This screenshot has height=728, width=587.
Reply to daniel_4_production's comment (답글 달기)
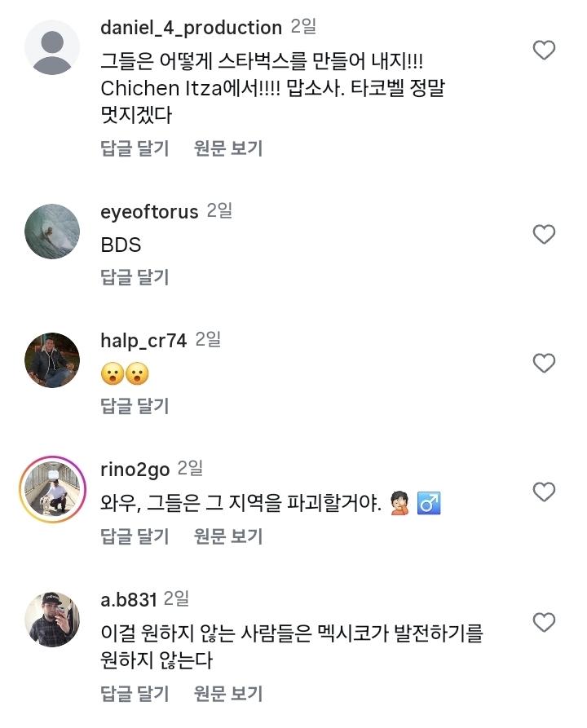pyautogui.click(x=135, y=148)
